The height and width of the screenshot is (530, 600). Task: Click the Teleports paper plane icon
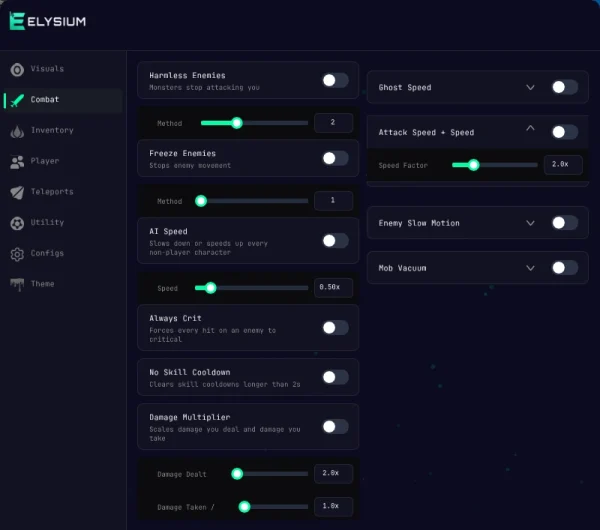[x=17, y=192]
